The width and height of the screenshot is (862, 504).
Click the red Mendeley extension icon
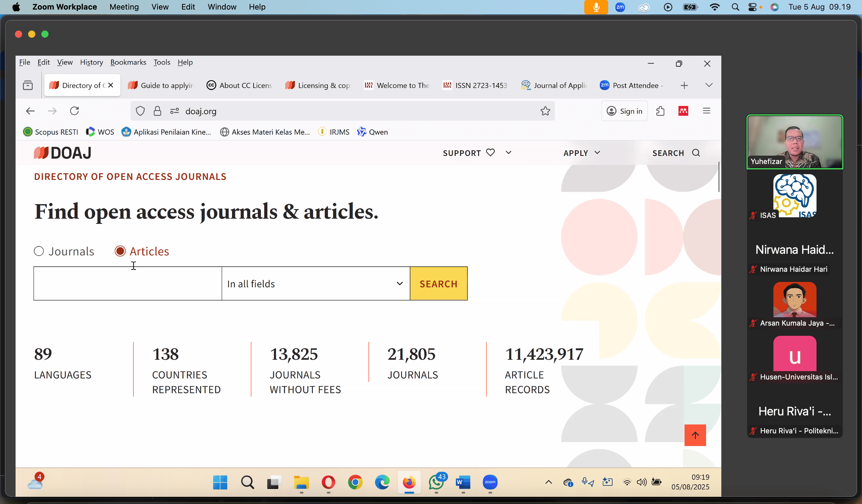[683, 111]
